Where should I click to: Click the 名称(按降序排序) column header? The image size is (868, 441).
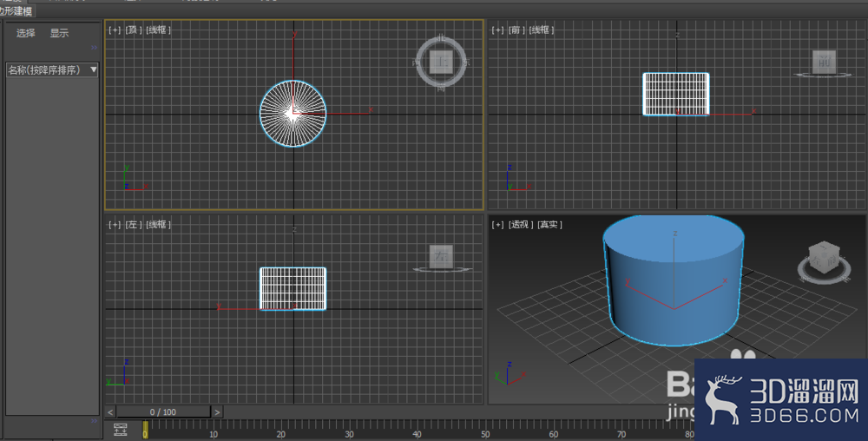pos(52,69)
